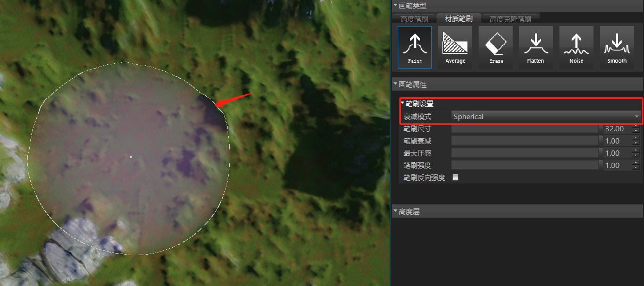Select the Noise brush tool
This screenshot has height=286, width=644.
tap(576, 47)
